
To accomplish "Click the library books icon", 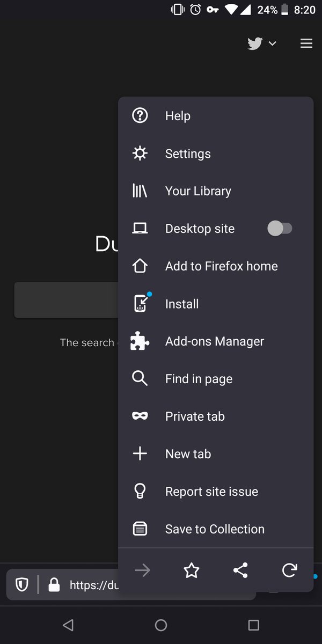I will [x=140, y=191].
